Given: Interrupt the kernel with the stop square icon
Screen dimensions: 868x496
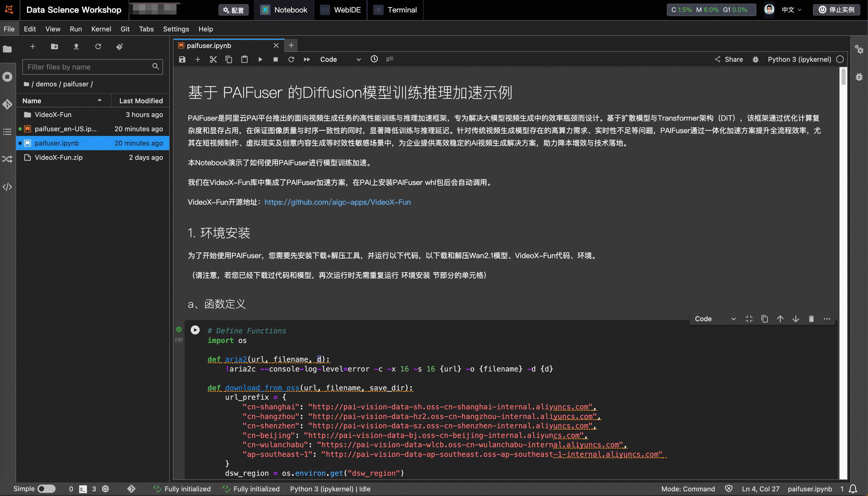Looking at the screenshot, I should pos(275,59).
